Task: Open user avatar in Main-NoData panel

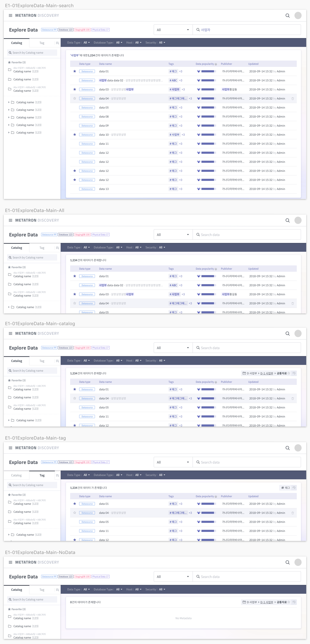Action: click(298, 562)
